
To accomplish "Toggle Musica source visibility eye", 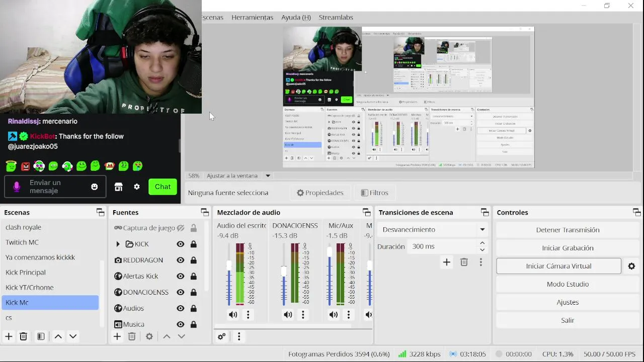I will point(180,324).
